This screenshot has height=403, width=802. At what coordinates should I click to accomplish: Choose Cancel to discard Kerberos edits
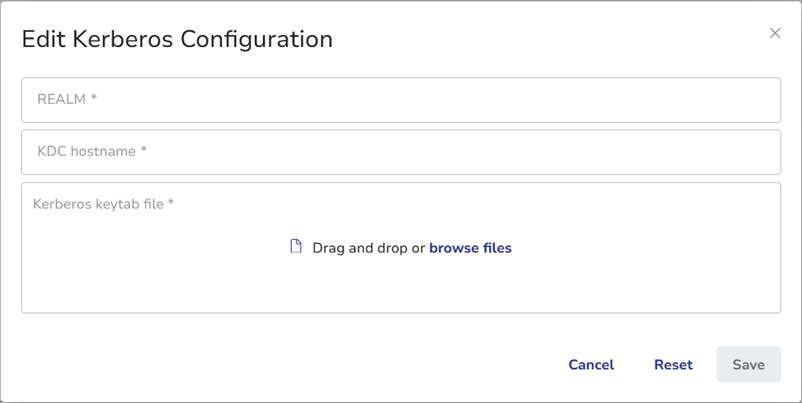(591, 365)
